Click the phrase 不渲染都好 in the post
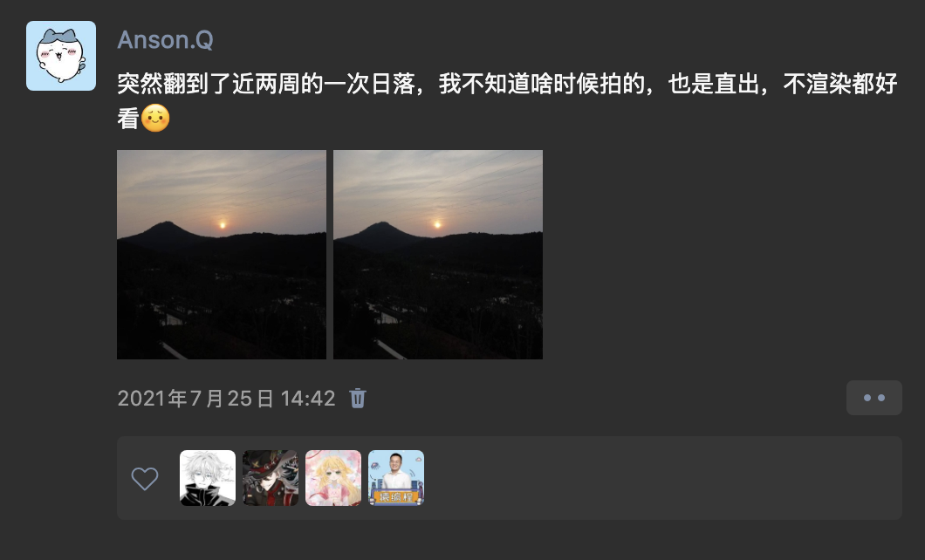The height and width of the screenshot is (560, 925). pyautogui.click(x=840, y=84)
